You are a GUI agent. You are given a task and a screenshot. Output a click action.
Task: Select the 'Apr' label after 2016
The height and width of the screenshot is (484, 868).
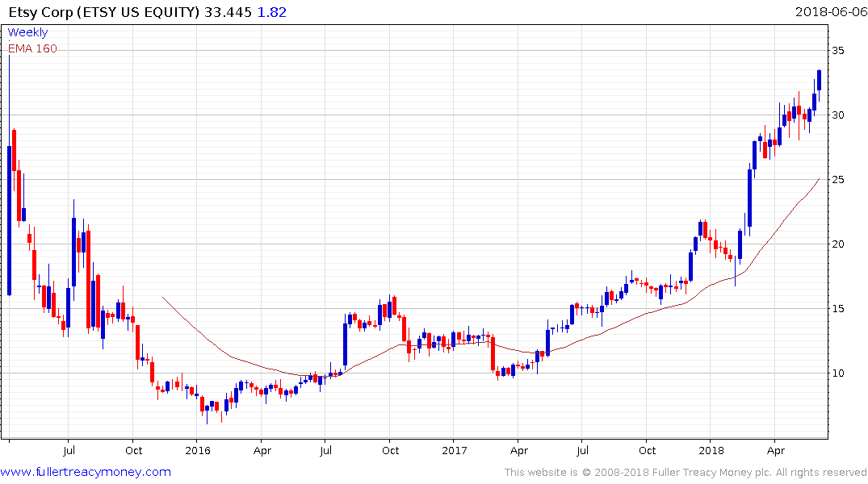262,450
